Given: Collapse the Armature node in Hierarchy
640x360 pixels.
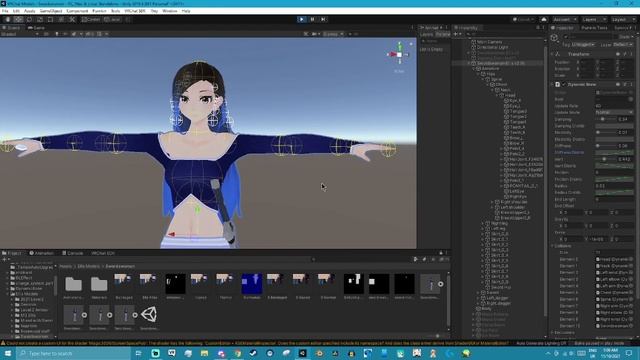Looking at the screenshot, I should (474, 69).
